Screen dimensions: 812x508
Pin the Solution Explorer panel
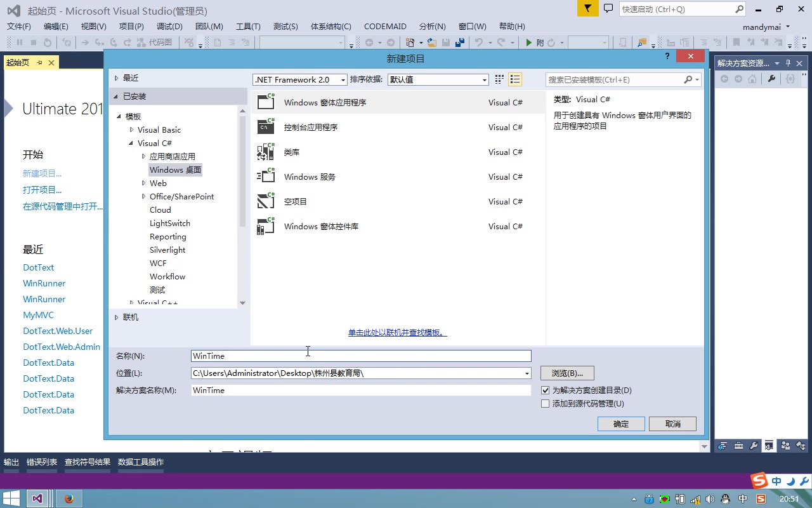789,63
